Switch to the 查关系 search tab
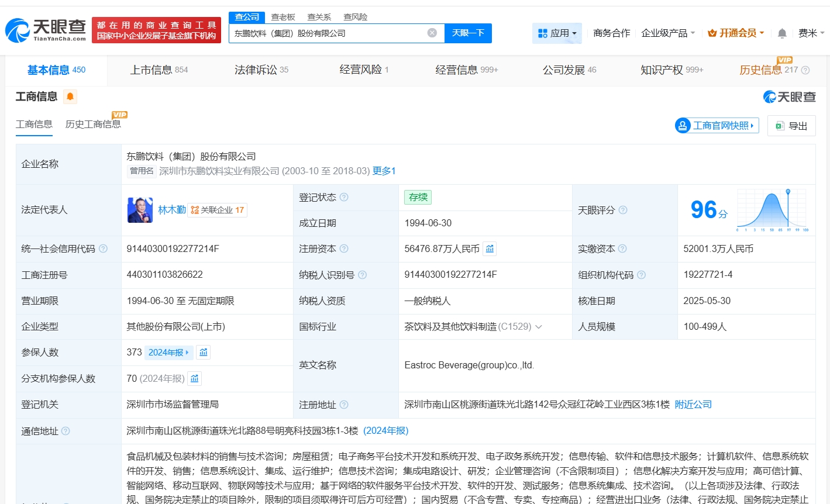The width and height of the screenshot is (830, 504). [x=319, y=17]
